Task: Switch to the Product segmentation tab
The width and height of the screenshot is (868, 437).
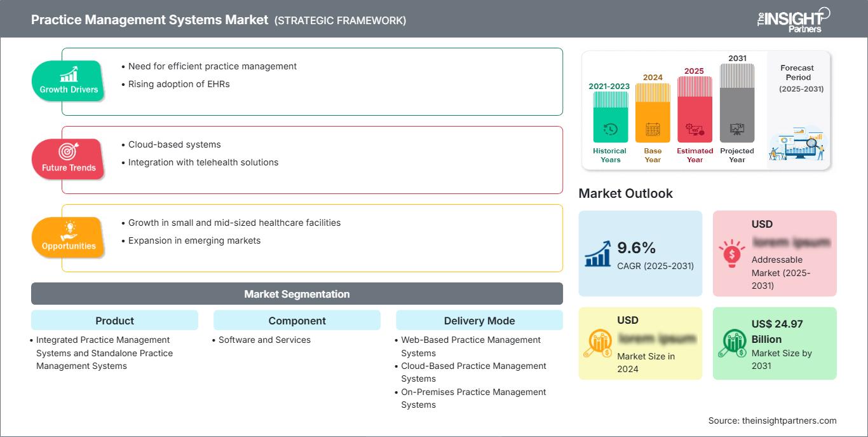Action: pyautogui.click(x=115, y=321)
